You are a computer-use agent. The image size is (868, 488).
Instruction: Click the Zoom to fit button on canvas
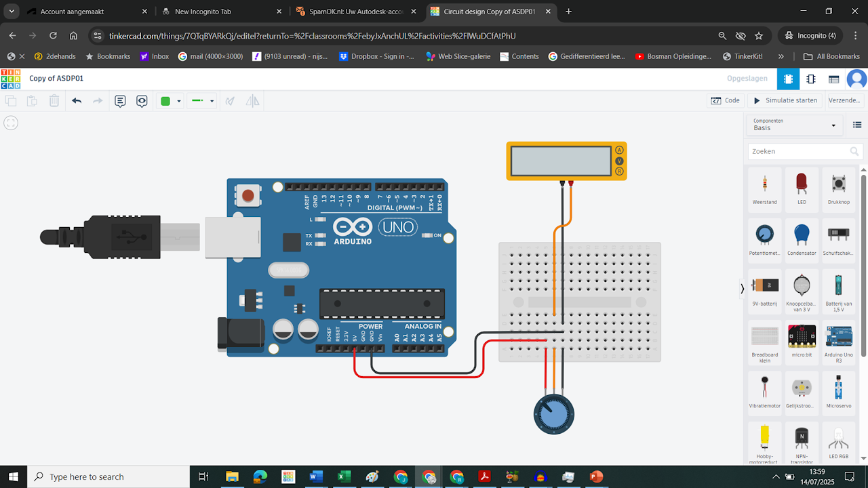pyautogui.click(x=11, y=123)
